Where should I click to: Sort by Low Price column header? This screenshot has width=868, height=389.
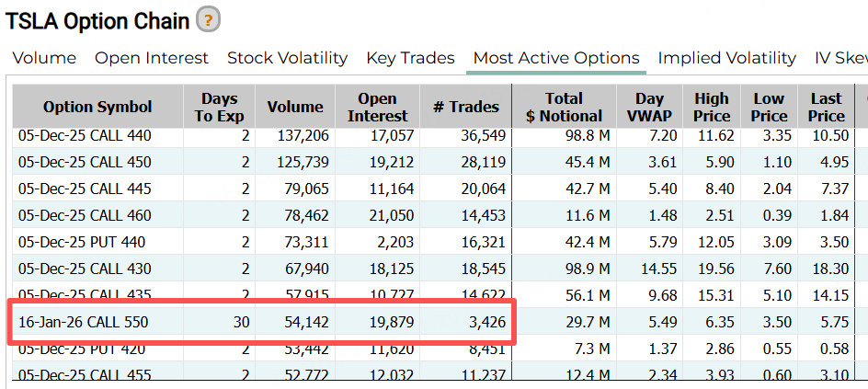coord(769,107)
